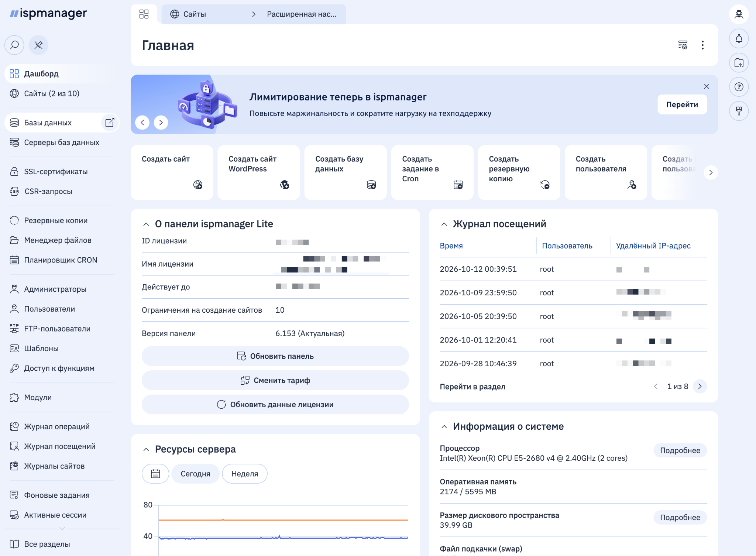Image resolution: width=756 pixels, height=556 pixels.
Task: Open the dashboard grid tab icon
Action: point(144,14)
